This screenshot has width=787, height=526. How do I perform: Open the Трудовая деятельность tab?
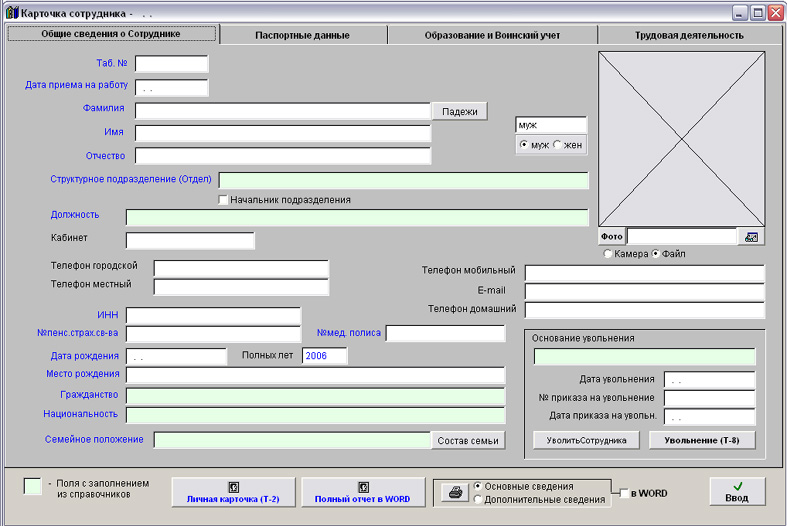[688, 34]
